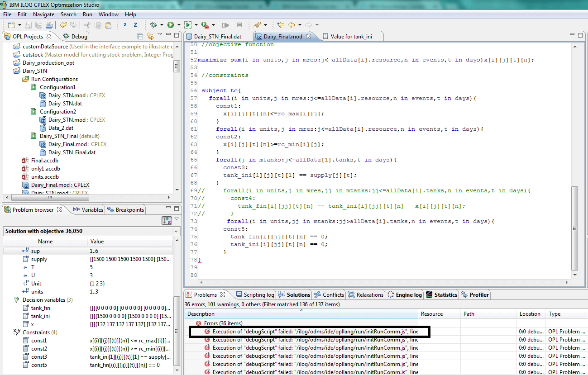588x375 pixels.
Task: Open the Navigate menu
Action: click(x=43, y=14)
